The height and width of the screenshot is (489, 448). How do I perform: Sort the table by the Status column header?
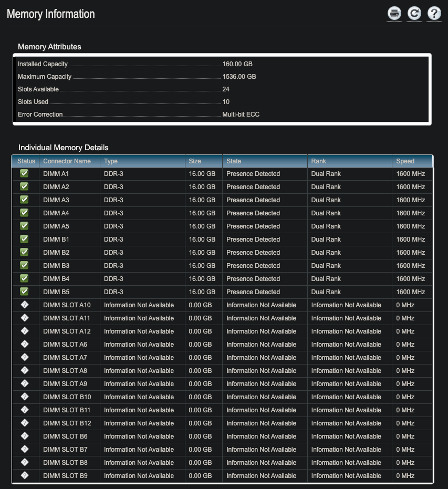coord(25,161)
